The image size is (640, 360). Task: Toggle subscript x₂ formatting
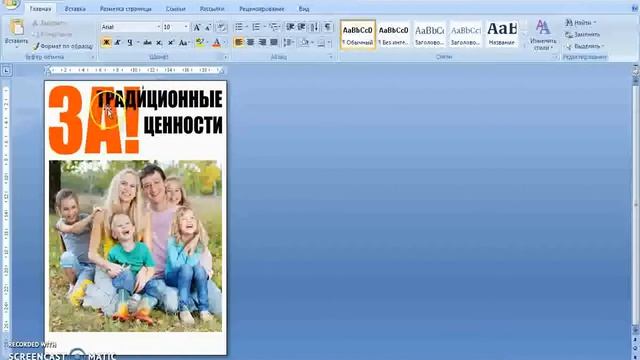(x=159, y=42)
